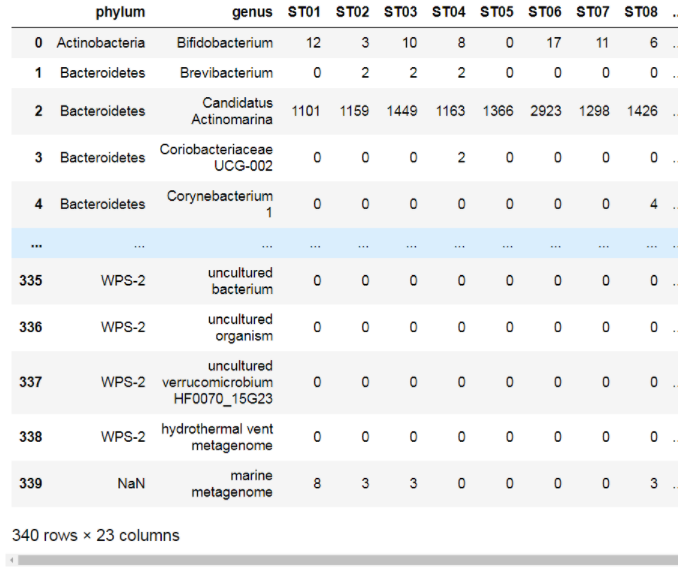Click the ST06 column header
684x573 pixels.
click(544, 12)
